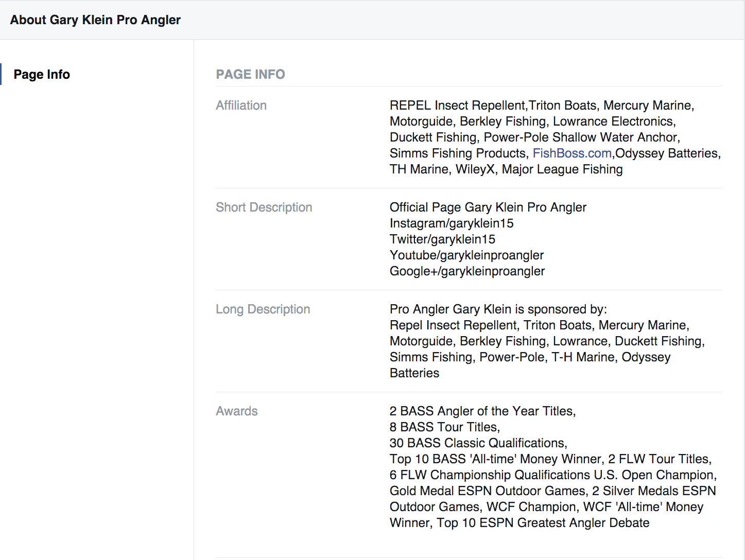Click 'Gold Medal ESPN Outdoor Games' line
The height and width of the screenshot is (560, 745).
click(x=553, y=491)
